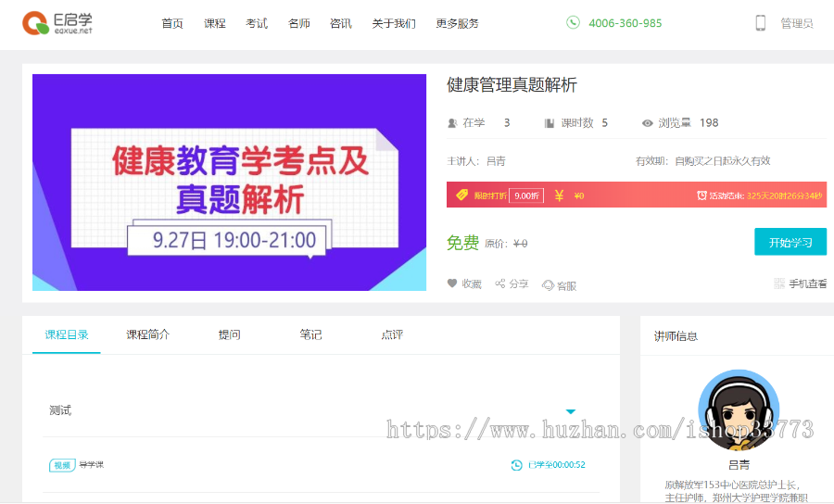
Task: Expand the 测试 chapter arrow
Action: pos(571,411)
